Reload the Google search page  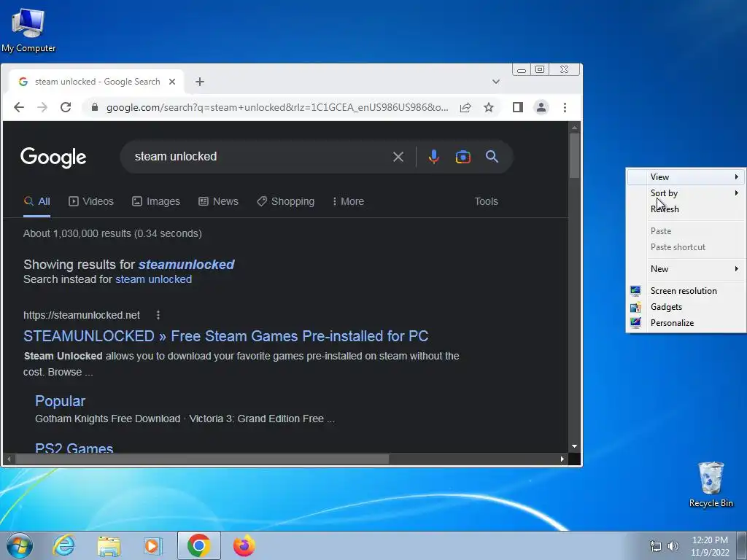tap(66, 107)
